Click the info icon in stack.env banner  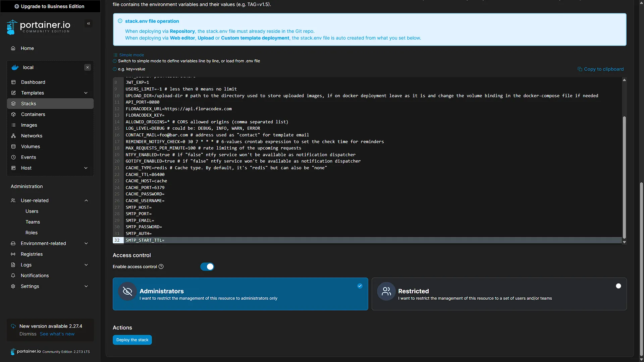point(120,21)
